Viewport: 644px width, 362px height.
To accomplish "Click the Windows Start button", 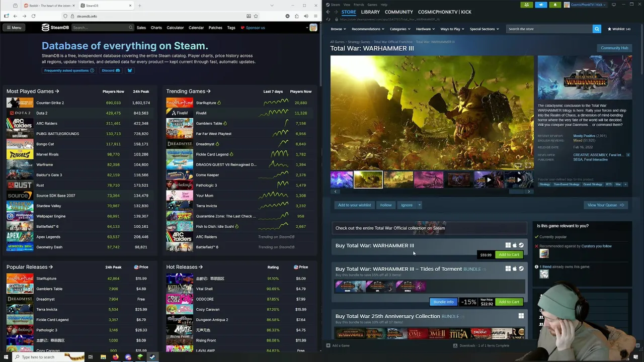I will coord(6,357).
